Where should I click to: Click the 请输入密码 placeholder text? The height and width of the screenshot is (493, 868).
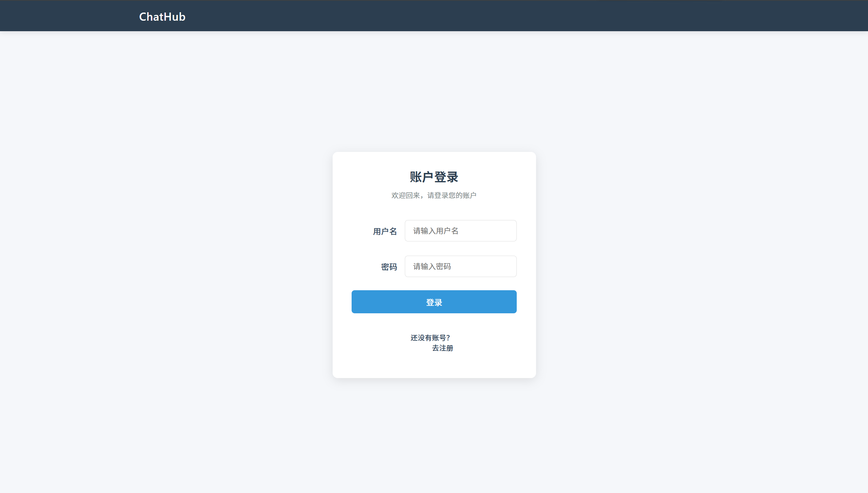[432, 267]
